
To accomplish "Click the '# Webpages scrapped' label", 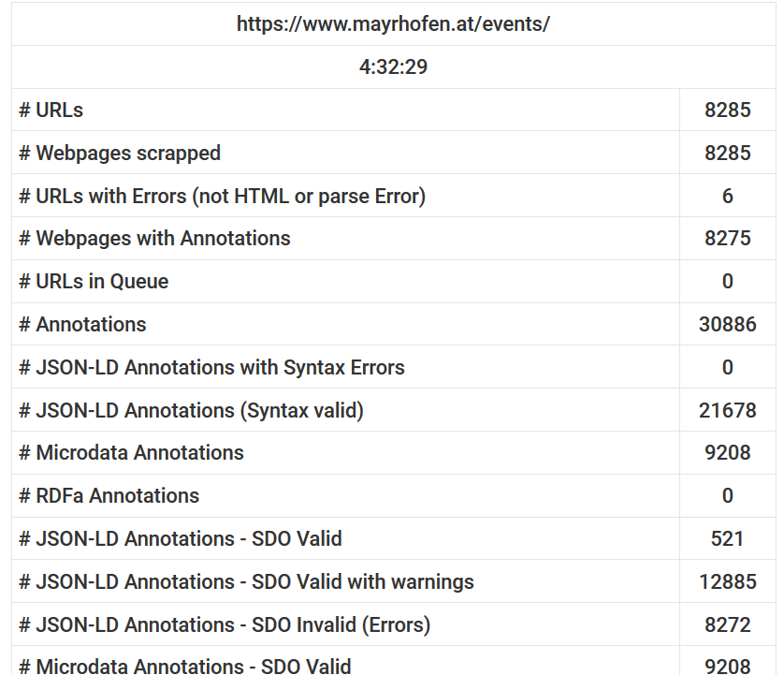I will coord(120,154).
